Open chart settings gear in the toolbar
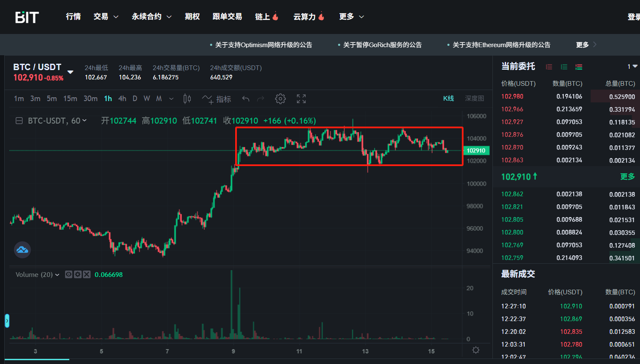Viewport: 640px width, 364px height. click(280, 99)
